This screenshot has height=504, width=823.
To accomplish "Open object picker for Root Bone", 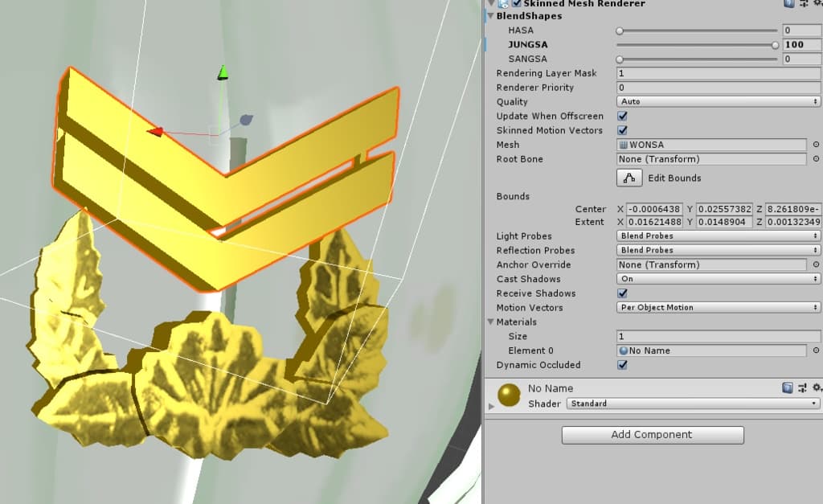I will [x=816, y=159].
